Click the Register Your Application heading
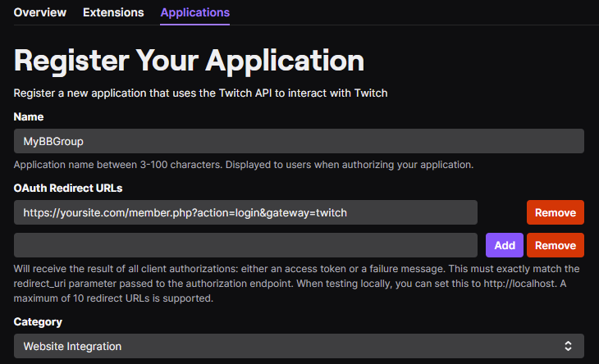This screenshot has height=364, width=599. point(189,61)
